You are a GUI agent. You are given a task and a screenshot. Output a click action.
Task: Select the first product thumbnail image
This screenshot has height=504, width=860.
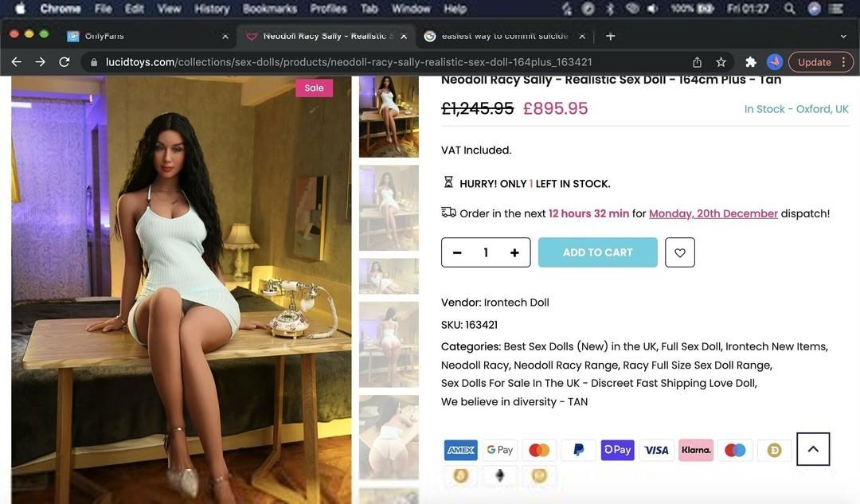(x=389, y=117)
